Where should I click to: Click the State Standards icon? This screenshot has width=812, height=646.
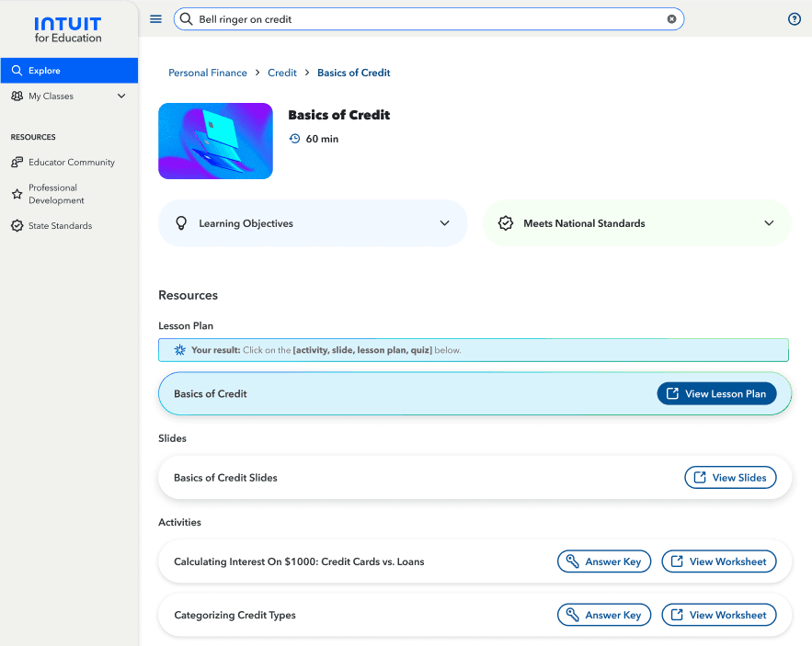click(x=17, y=225)
